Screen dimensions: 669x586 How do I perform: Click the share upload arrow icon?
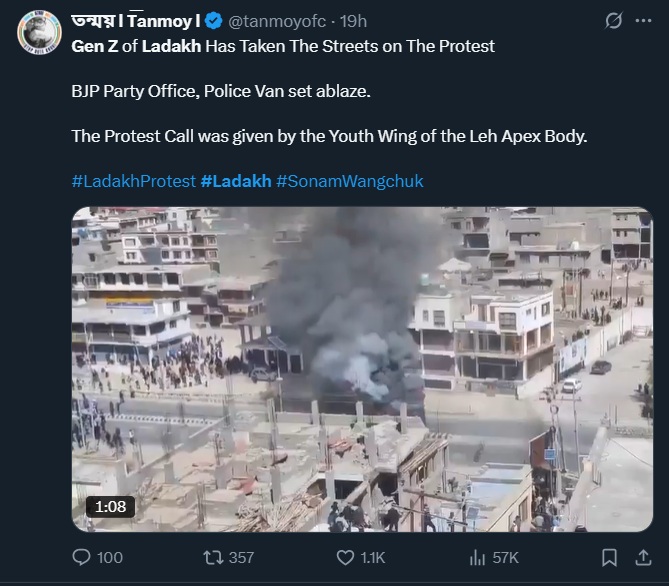tap(639, 558)
